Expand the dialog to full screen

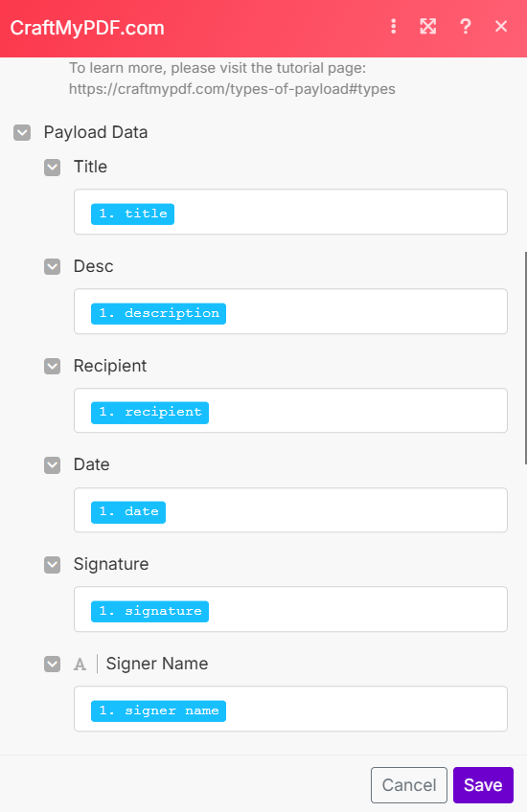click(x=428, y=27)
